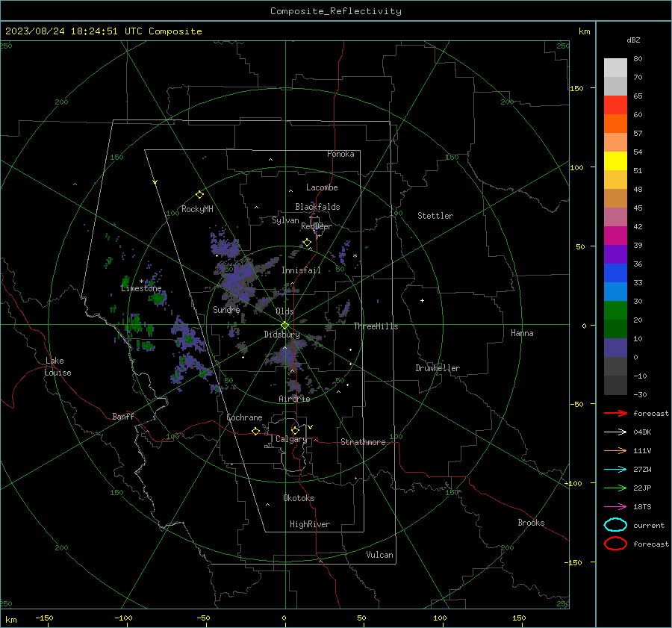Click the Cochrane label

click(x=244, y=417)
